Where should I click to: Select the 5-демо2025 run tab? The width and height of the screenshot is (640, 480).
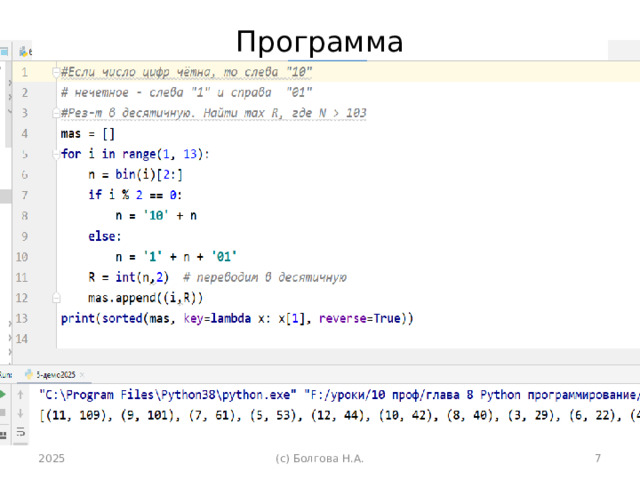click(55, 375)
